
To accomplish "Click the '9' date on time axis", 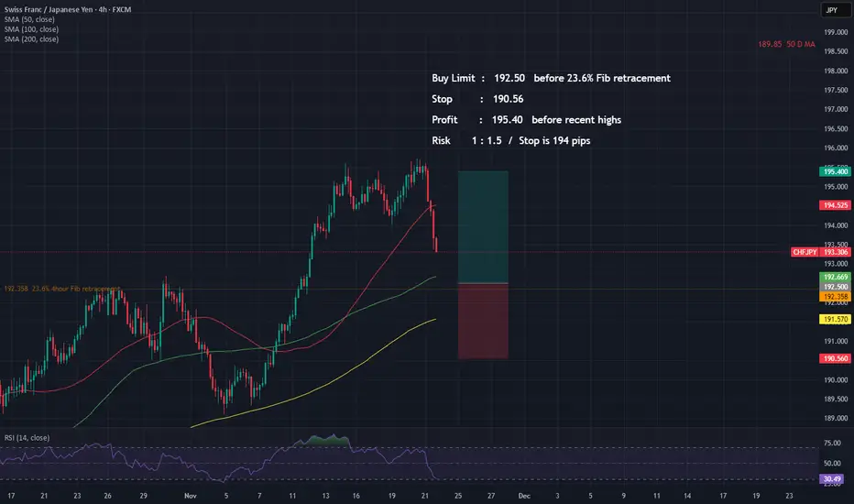I will pos(624,496).
